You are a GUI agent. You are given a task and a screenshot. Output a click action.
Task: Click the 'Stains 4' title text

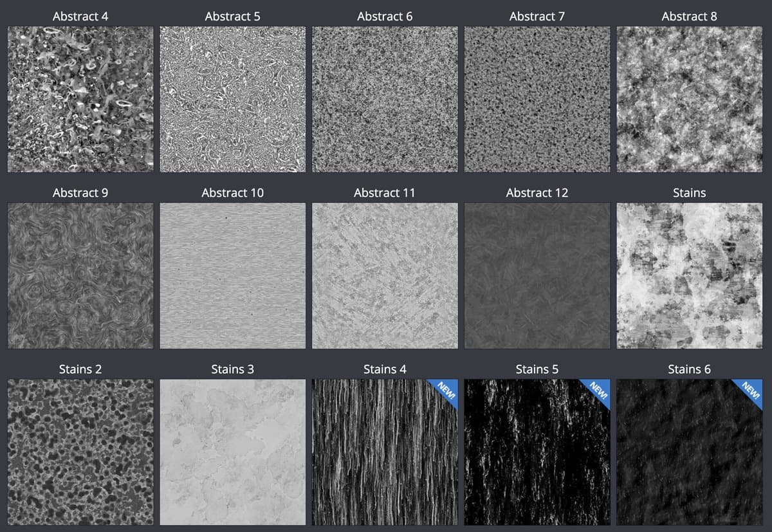coord(385,369)
